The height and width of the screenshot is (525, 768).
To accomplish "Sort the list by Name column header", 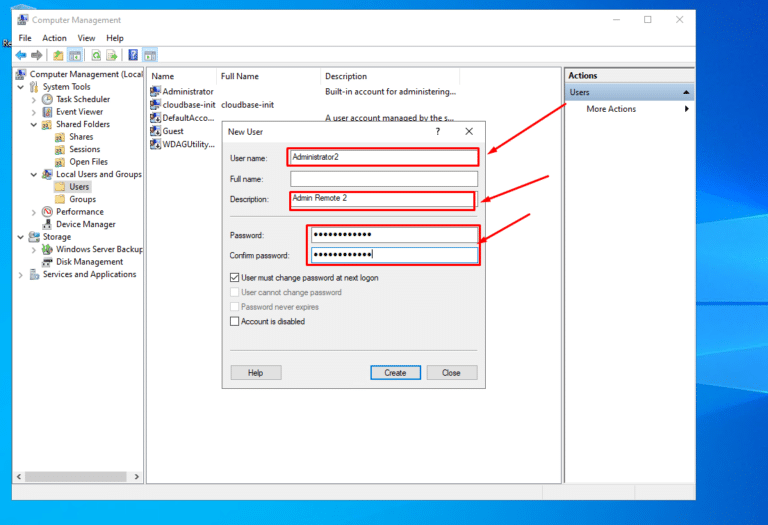I will coord(182,76).
